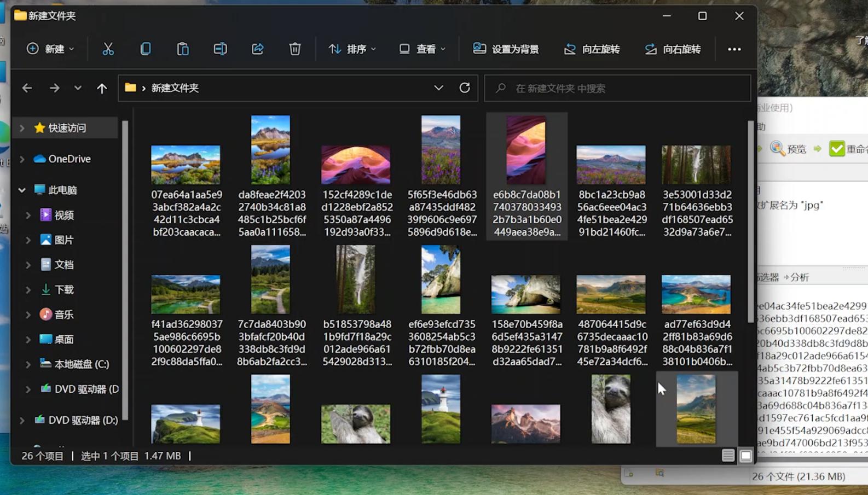Viewport: 868px width, 495px height.
Task: Go up one level with up arrow
Action: click(x=102, y=88)
